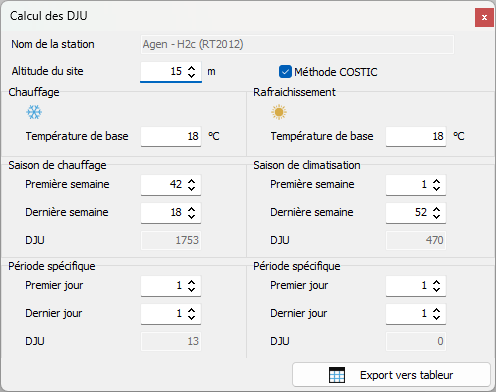Decrease cooling Dernière semaine value
Image resolution: width=496 pixels, height=392 pixels.
(436, 216)
